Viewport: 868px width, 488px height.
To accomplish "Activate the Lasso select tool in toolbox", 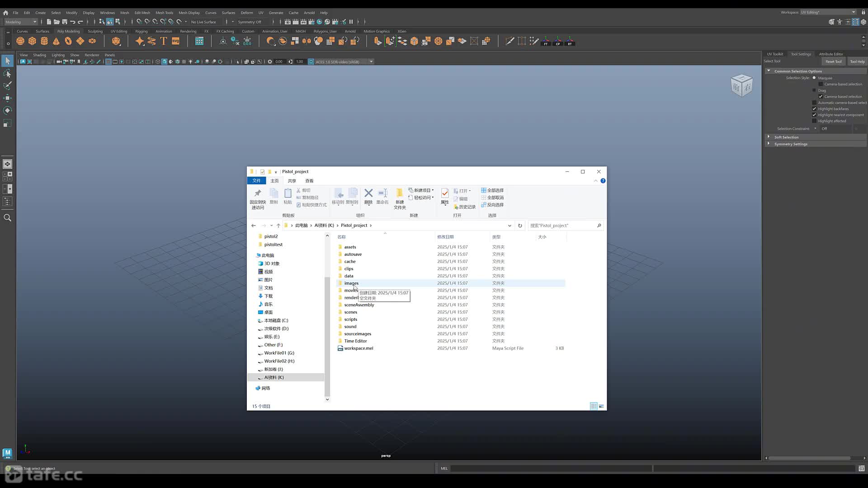I will [x=7, y=73].
